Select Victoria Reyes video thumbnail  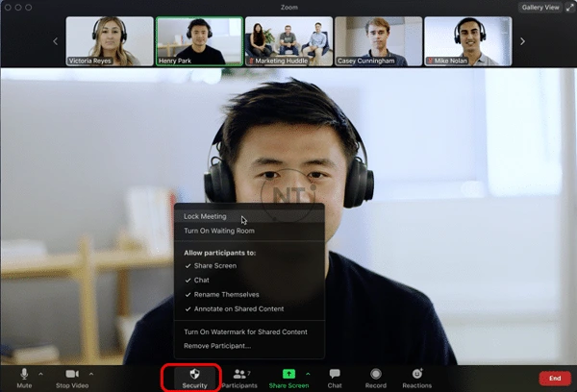tap(110, 41)
